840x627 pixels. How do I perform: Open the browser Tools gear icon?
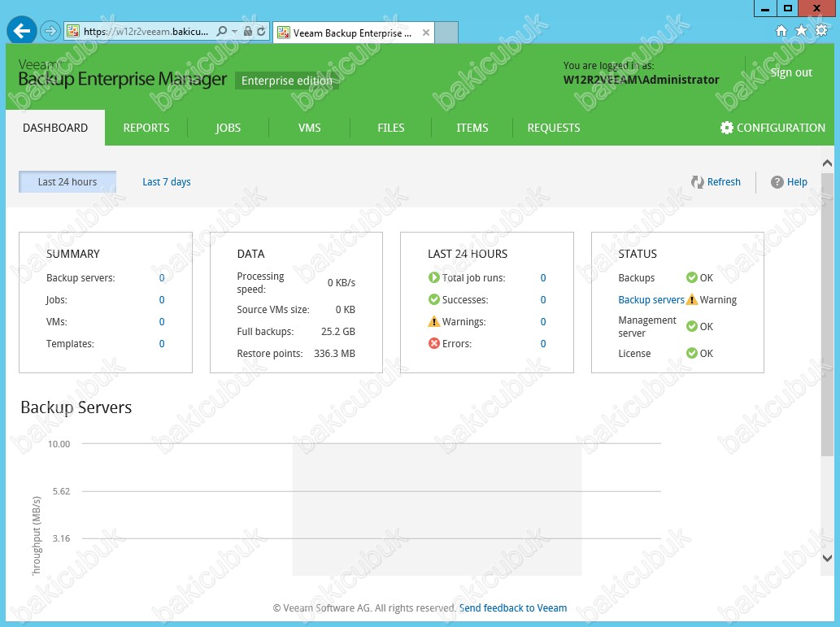coord(821,31)
